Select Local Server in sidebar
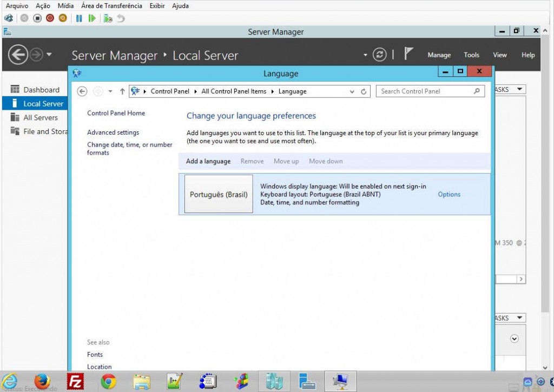This screenshot has width=554, height=392. [35, 103]
